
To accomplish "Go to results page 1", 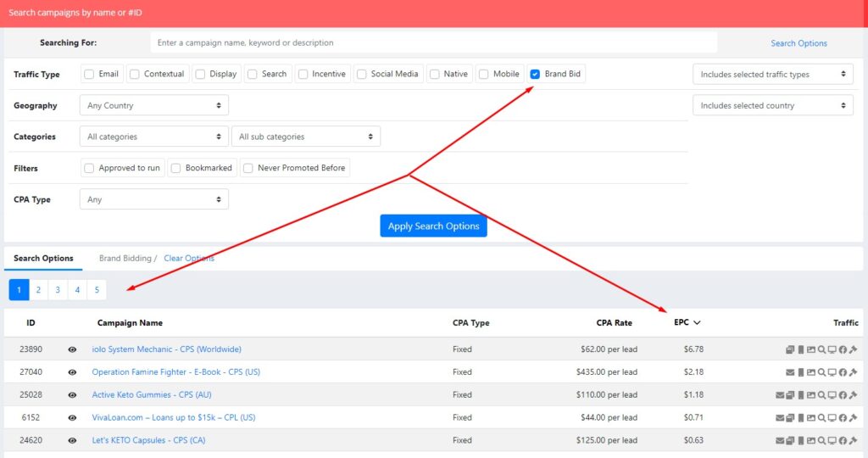I will (x=19, y=289).
